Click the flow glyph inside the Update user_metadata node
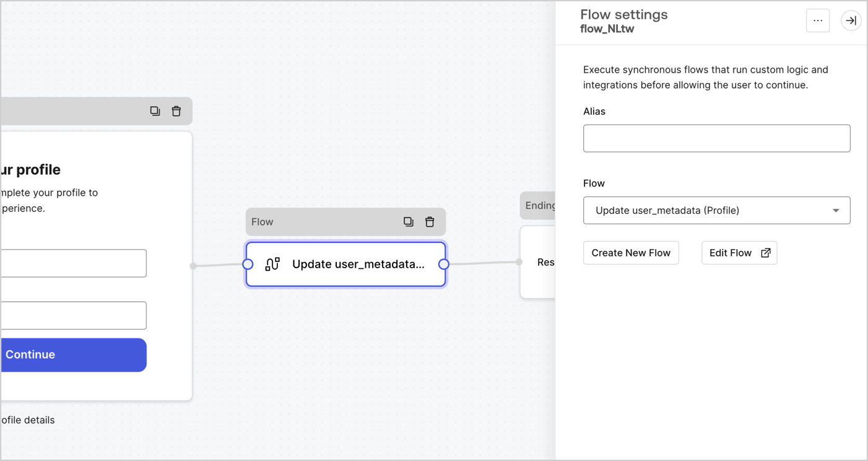 click(x=272, y=264)
